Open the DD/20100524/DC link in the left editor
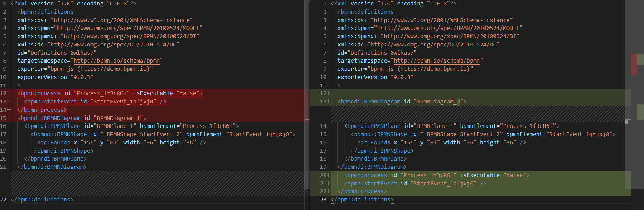 tap(113, 44)
